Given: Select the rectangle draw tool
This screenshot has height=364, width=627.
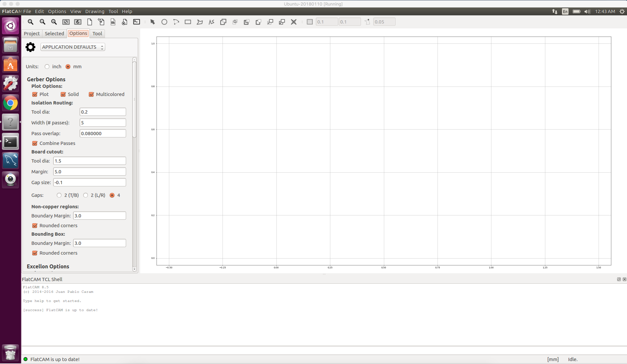Looking at the screenshot, I should pyautogui.click(x=187, y=22).
